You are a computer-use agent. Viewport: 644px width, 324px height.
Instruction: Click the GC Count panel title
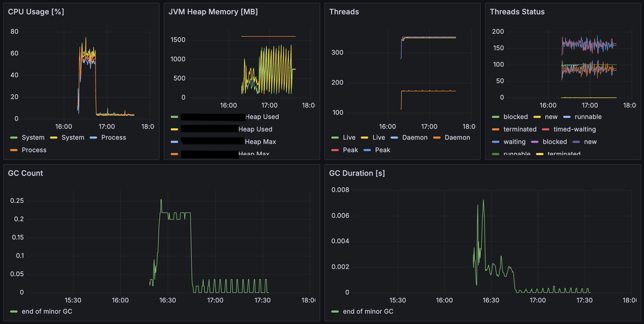pos(26,173)
